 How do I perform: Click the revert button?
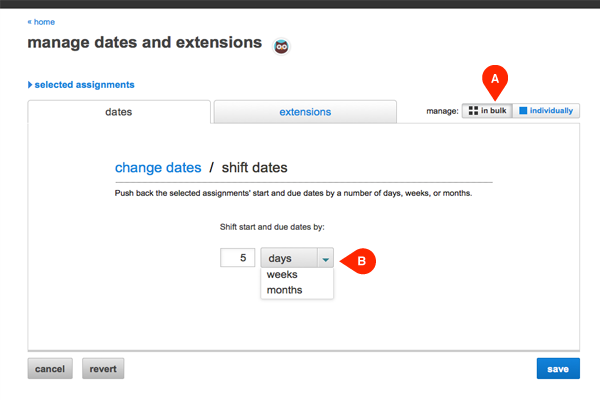[x=103, y=369]
